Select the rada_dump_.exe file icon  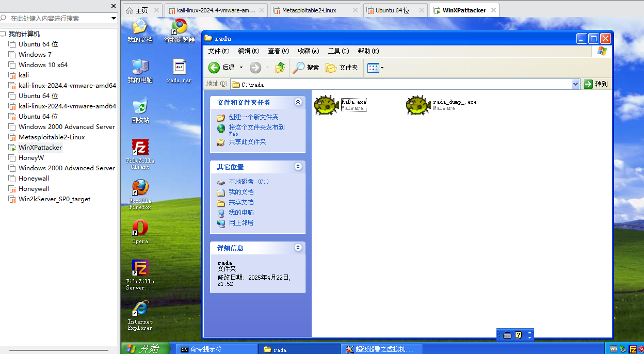coord(418,105)
